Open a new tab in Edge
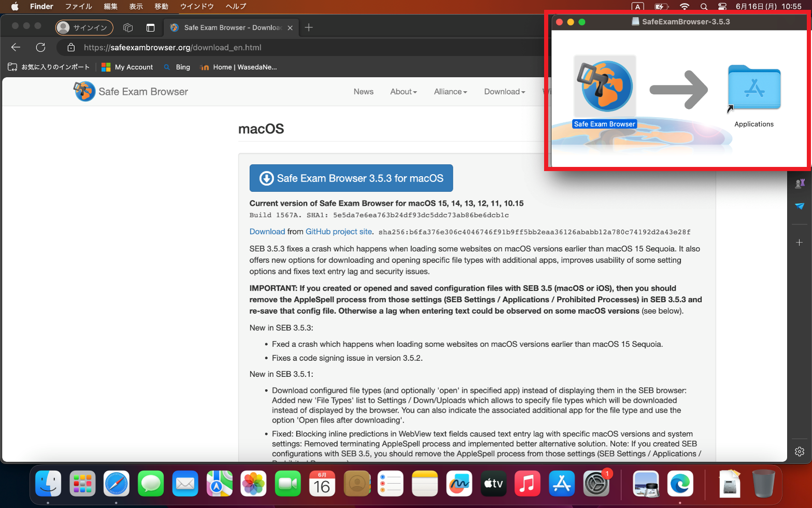 pyautogui.click(x=309, y=27)
